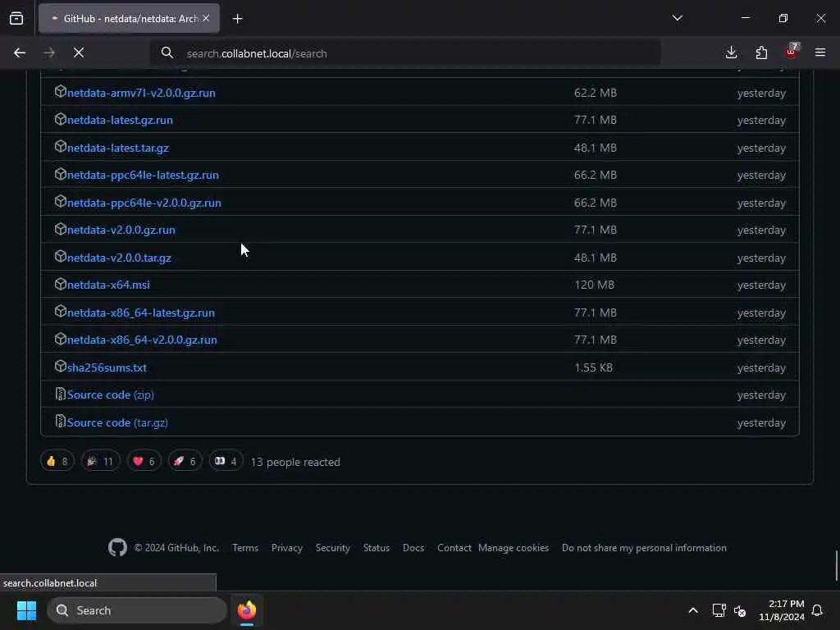Stop loading the page
The height and width of the screenshot is (630, 840).
(79, 52)
